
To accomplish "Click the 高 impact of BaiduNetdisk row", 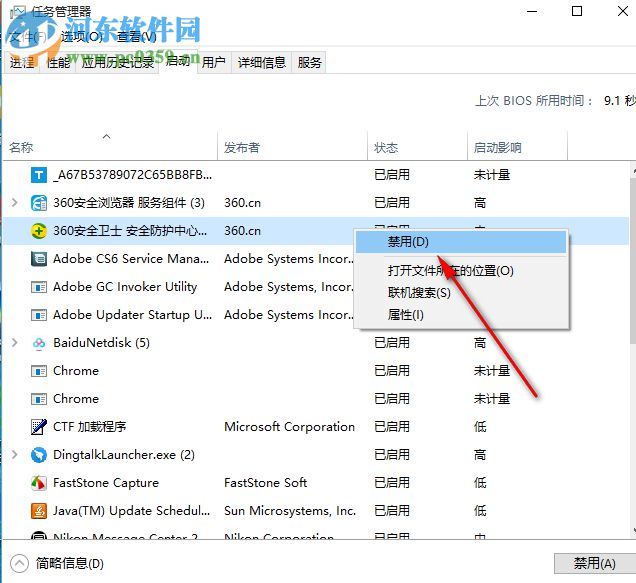I will pyautogui.click(x=480, y=343).
